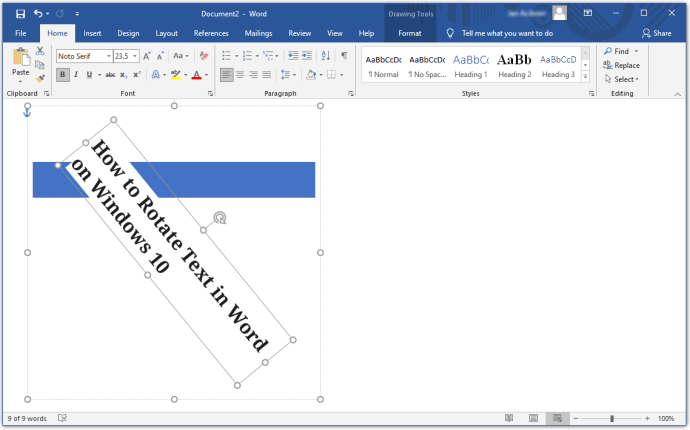Image resolution: width=690 pixels, height=430 pixels.
Task: Switch to the Review tab
Action: click(x=300, y=33)
